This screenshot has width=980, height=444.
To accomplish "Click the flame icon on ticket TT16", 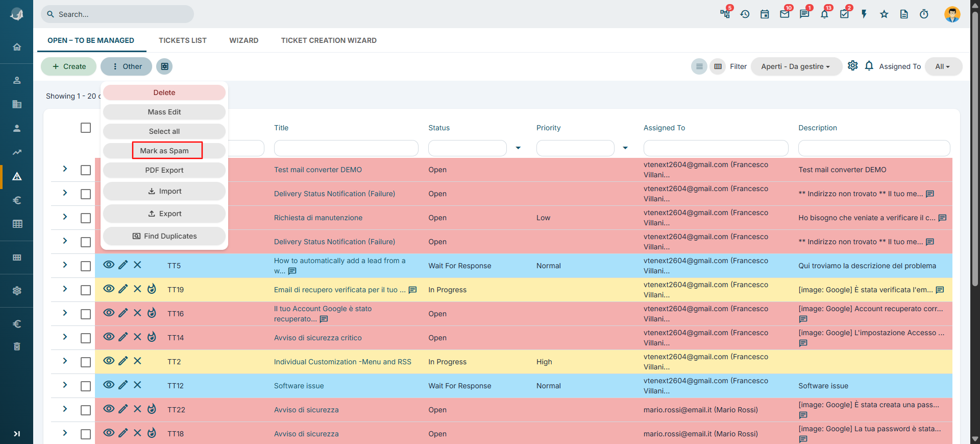I will [152, 313].
